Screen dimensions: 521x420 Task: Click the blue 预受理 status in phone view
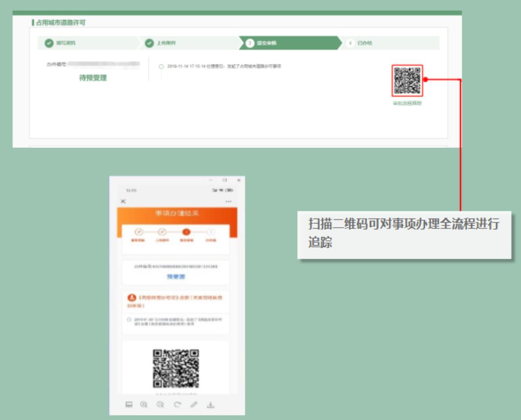176,277
